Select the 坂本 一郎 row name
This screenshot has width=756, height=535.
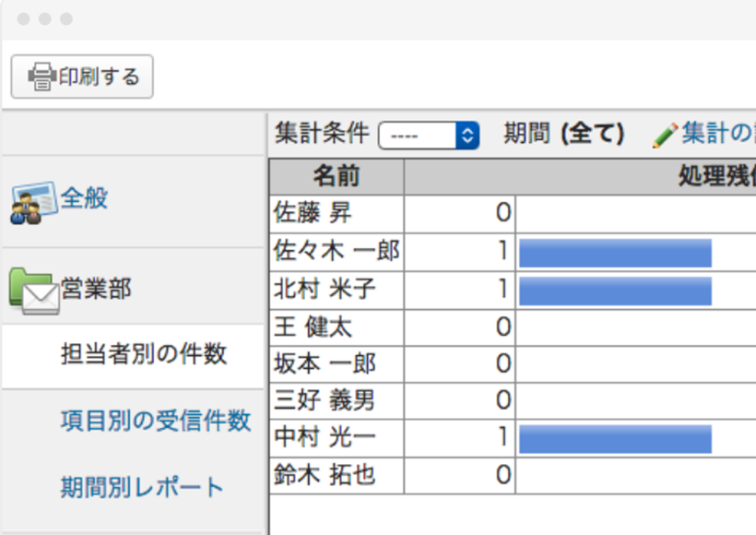click(x=325, y=363)
